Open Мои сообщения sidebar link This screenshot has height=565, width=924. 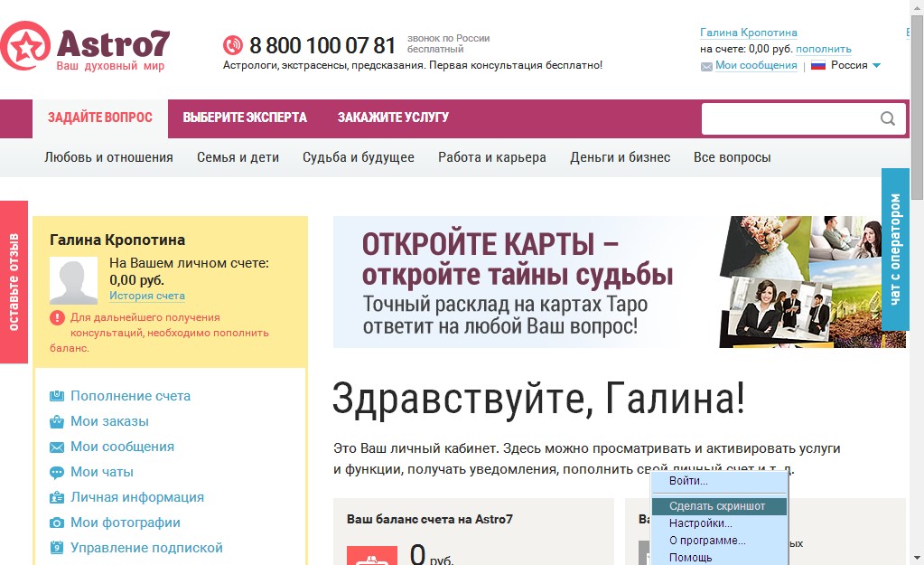point(123,447)
